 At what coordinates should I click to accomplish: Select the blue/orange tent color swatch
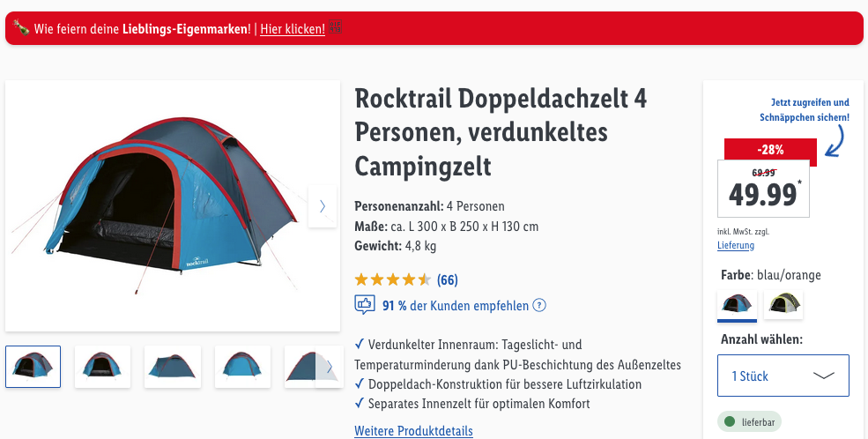[737, 305]
